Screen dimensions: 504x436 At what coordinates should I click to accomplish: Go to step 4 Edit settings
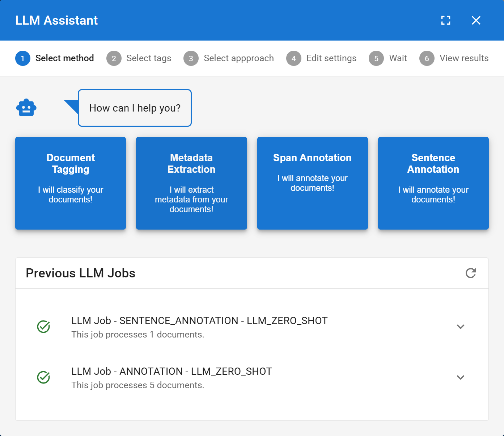321,58
